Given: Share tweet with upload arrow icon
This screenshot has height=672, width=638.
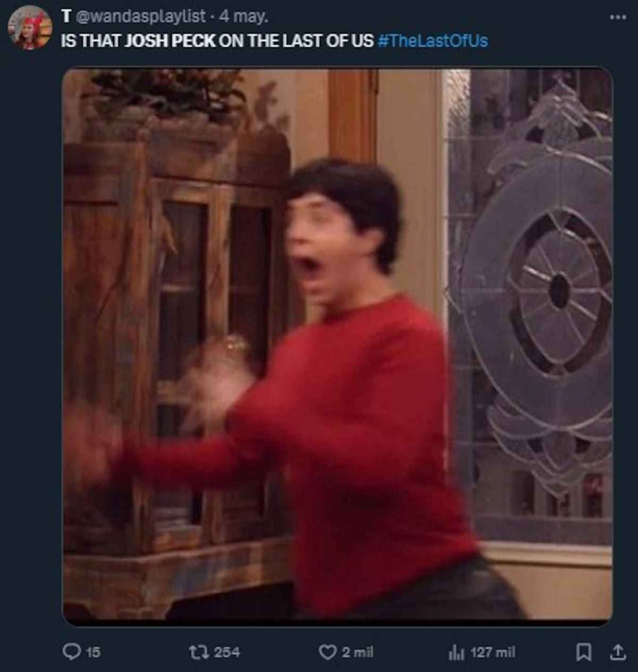Looking at the screenshot, I should (x=618, y=652).
